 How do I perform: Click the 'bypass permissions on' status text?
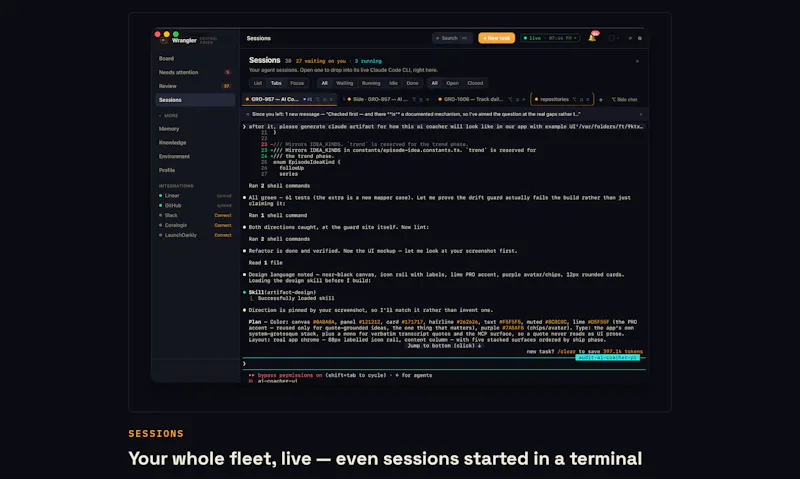pos(290,375)
